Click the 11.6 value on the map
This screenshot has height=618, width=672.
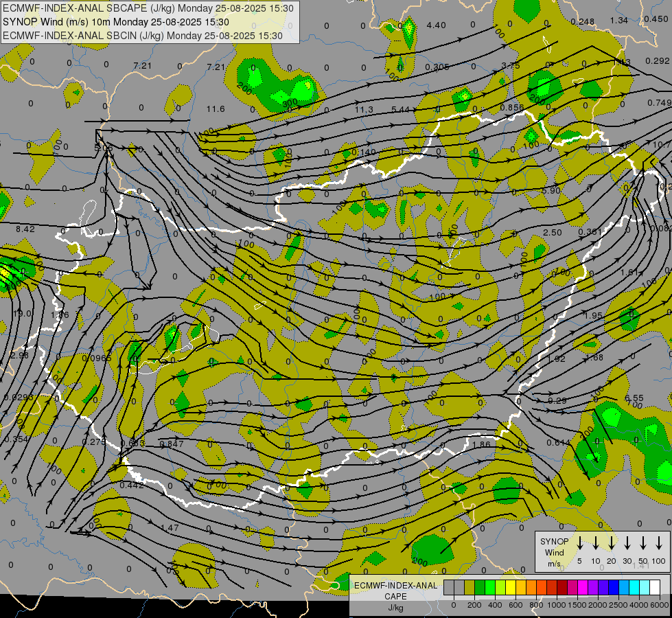tap(216, 109)
